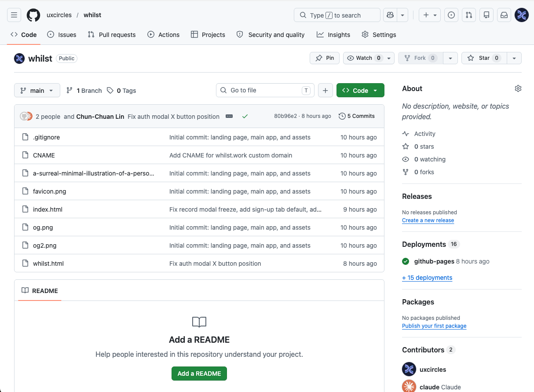
Task: Open the whilst.html file
Action: click(x=48, y=264)
